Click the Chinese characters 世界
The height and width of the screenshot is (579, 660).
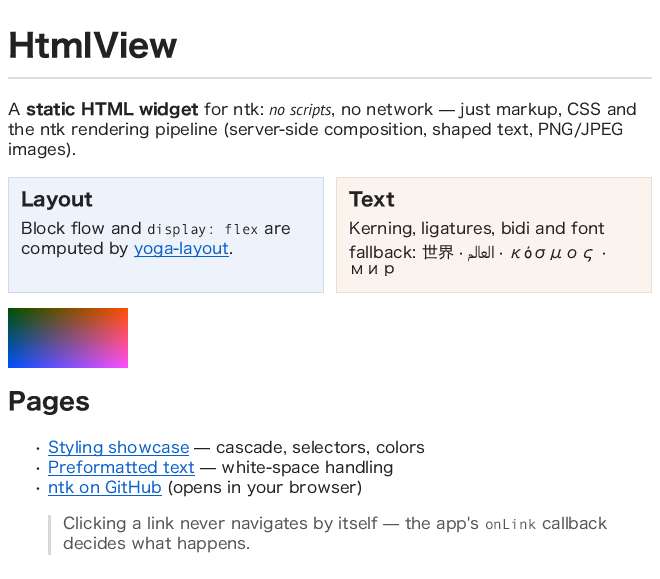click(x=438, y=252)
